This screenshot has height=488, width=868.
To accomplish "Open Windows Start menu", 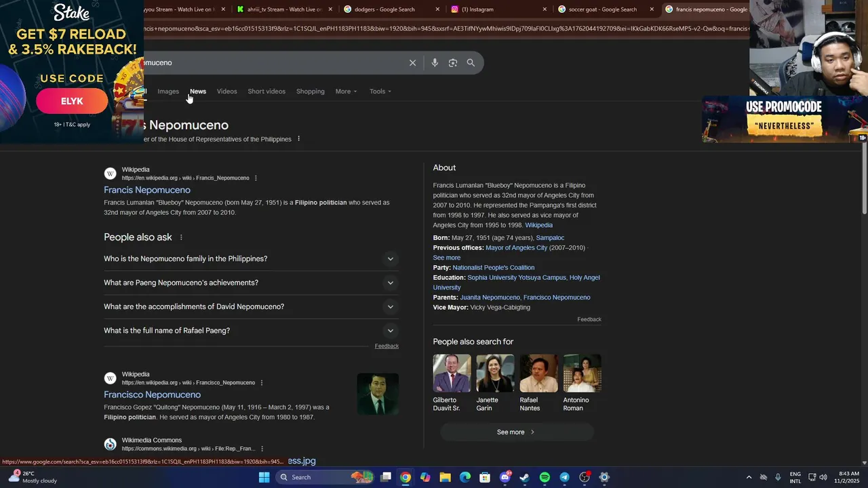I will [x=264, y=477].
